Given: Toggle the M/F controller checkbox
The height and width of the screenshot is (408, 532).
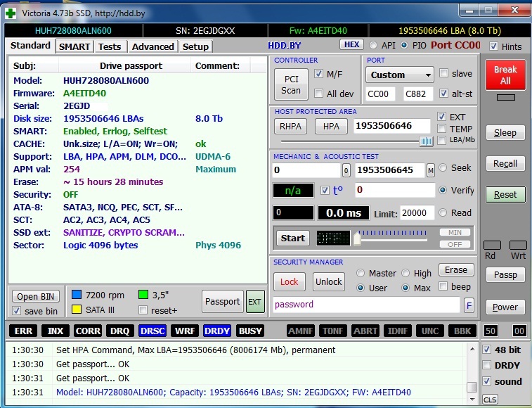Looking at the screenshot, I should [x=318, y=73].
